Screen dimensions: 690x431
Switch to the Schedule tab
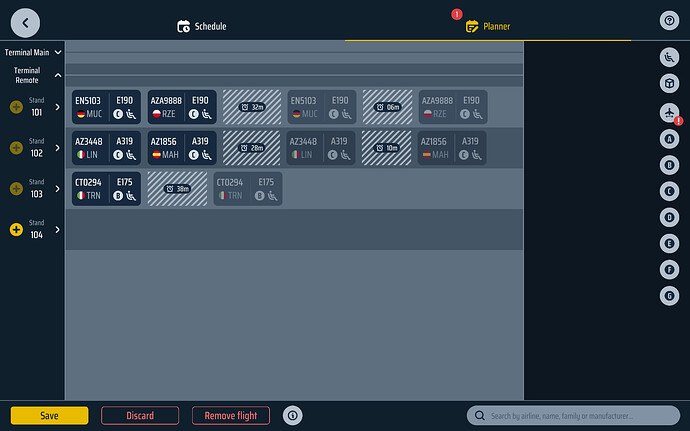[202, 26]
